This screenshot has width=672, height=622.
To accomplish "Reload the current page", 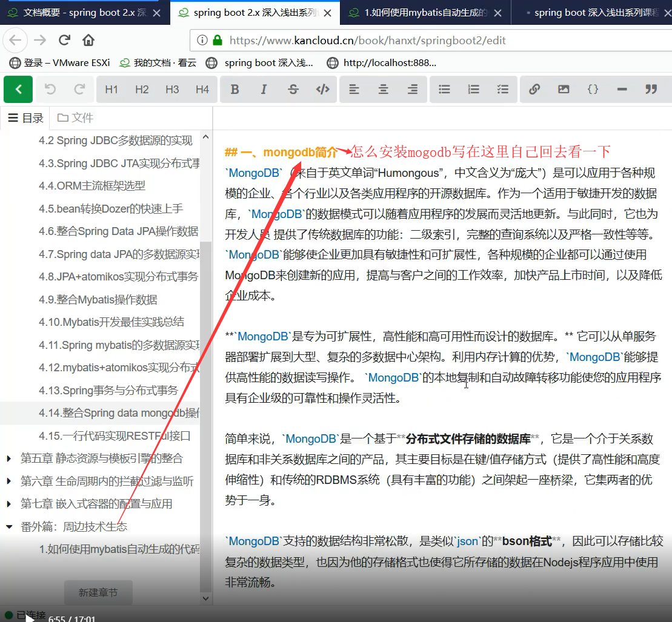I will [65, 40].
